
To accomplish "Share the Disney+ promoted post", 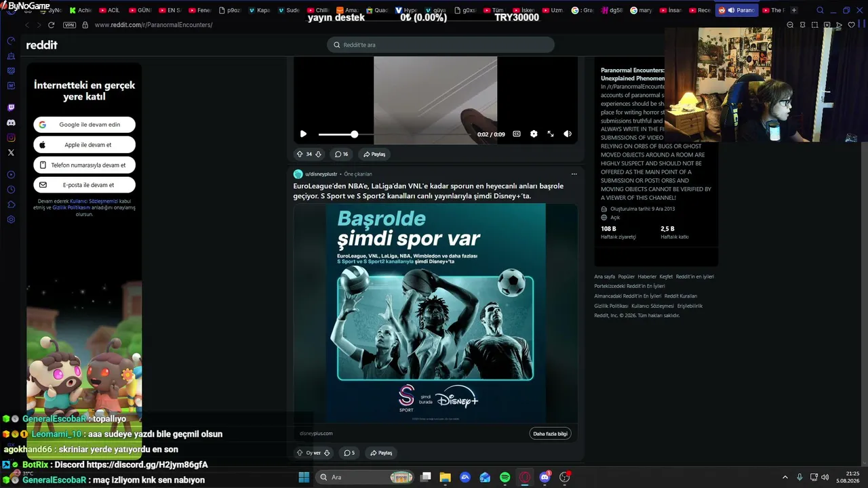I will pyautogui.click(x=381, y=453).
